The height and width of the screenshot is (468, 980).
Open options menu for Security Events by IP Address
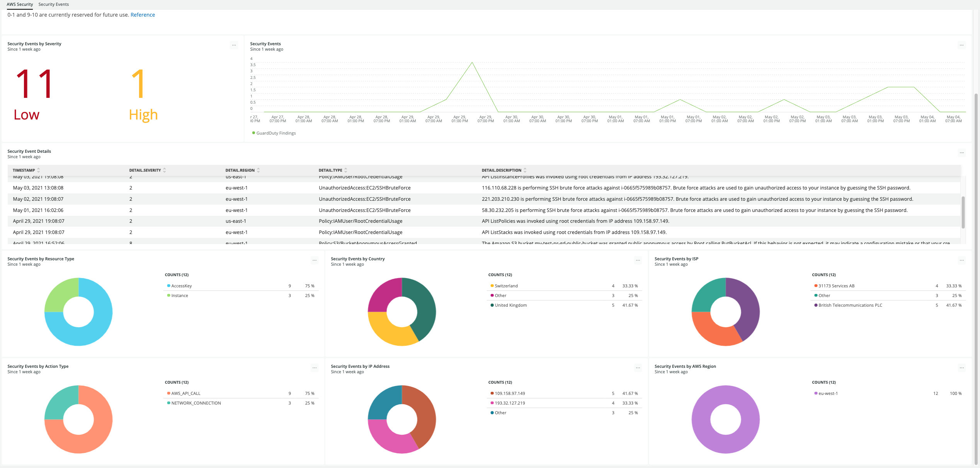[x=638, y=368]
